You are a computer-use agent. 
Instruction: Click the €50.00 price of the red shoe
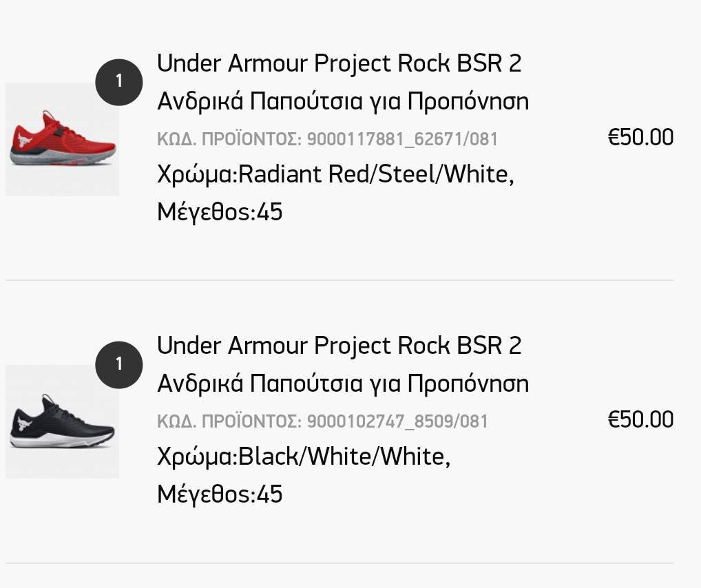(640, 137)
